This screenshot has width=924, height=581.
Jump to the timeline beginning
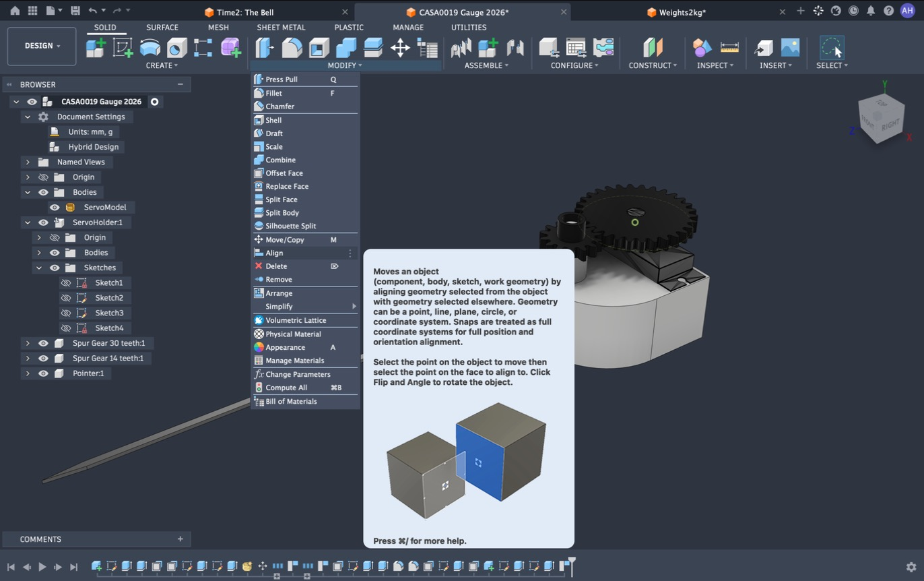pyautogui.click(x=11, y=568)
